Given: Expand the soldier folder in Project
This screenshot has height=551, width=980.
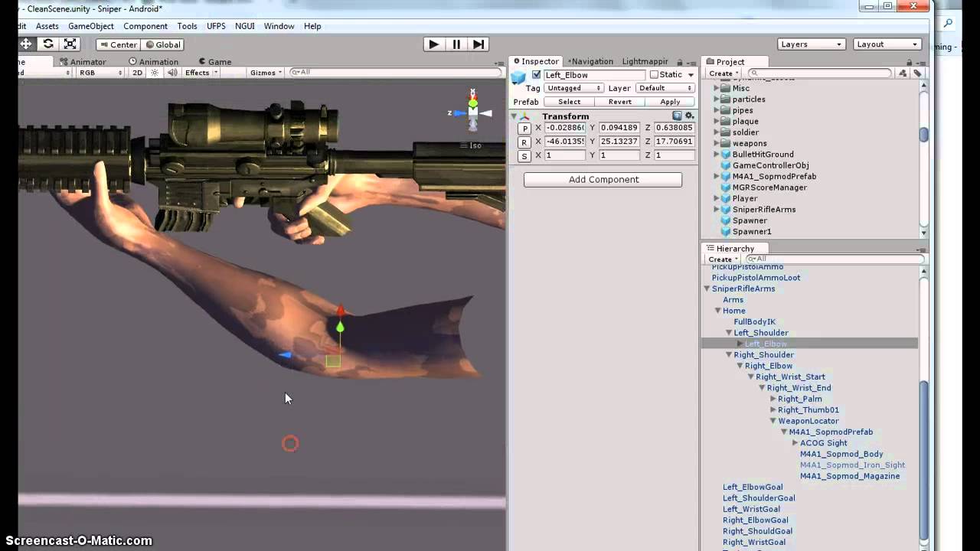Looking at the screenshot, I should 717,132.
